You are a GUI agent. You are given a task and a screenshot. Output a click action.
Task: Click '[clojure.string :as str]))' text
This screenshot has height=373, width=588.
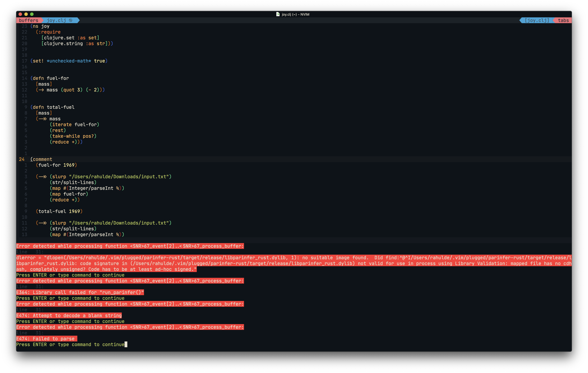(x=77, y=43)
